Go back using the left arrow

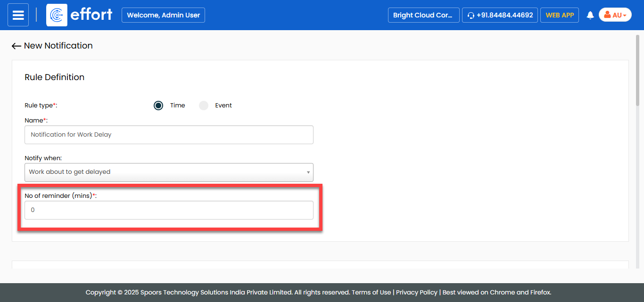pos(17,46)
